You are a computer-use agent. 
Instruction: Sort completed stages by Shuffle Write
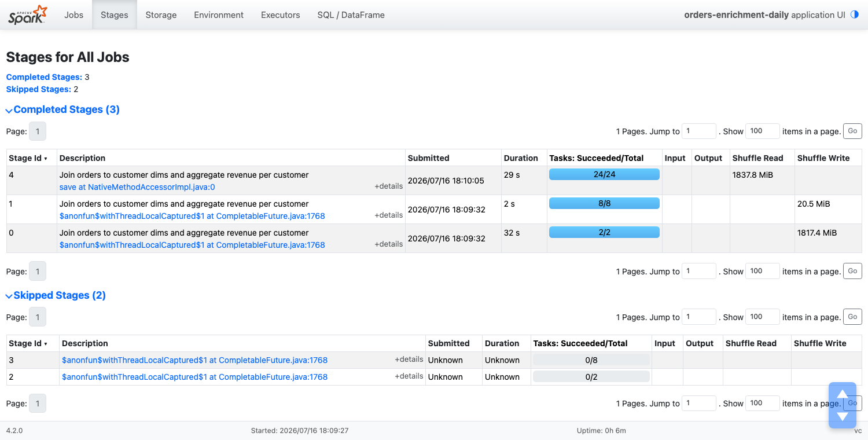click(x=823, y=158)
